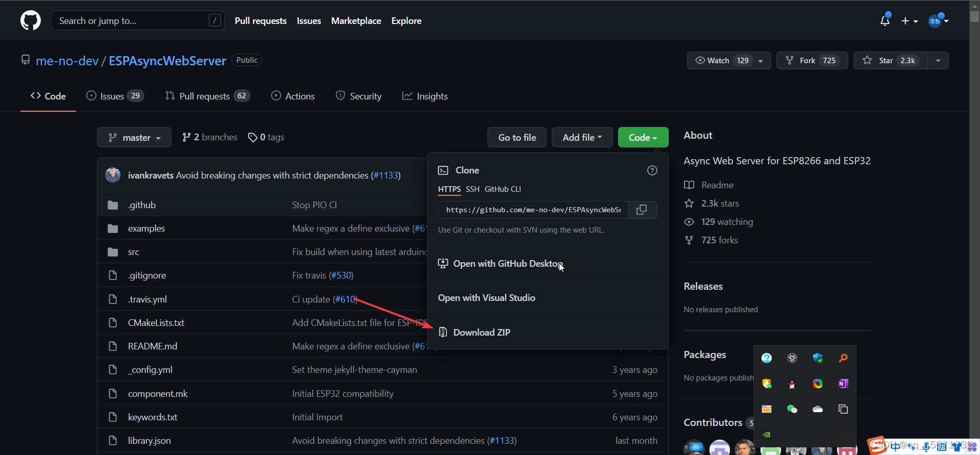980x455 pixels.
Task: Click Open with GitHub Desktop
Action: pyautogui.click(x=501, y=263)
